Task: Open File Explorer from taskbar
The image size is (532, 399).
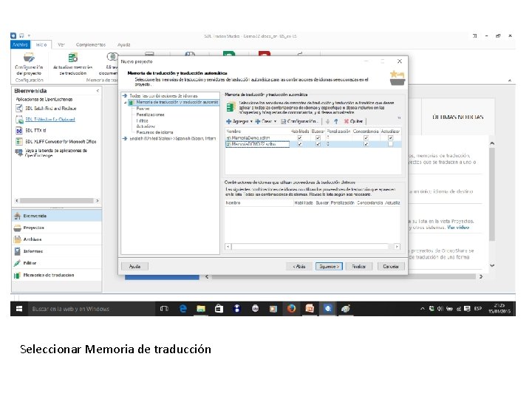Action: 201,309
